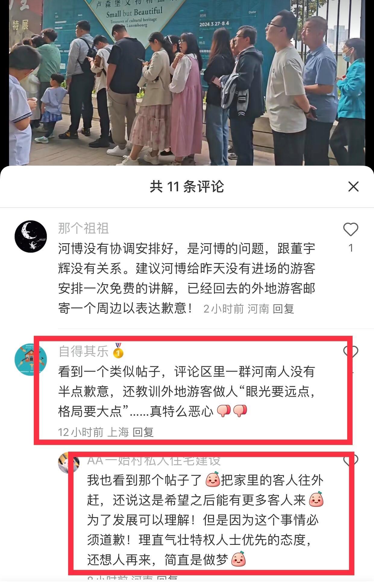Reply to the 12小时前 上海 comment
This screenshot has width=374, height=588.
[143, 432]
